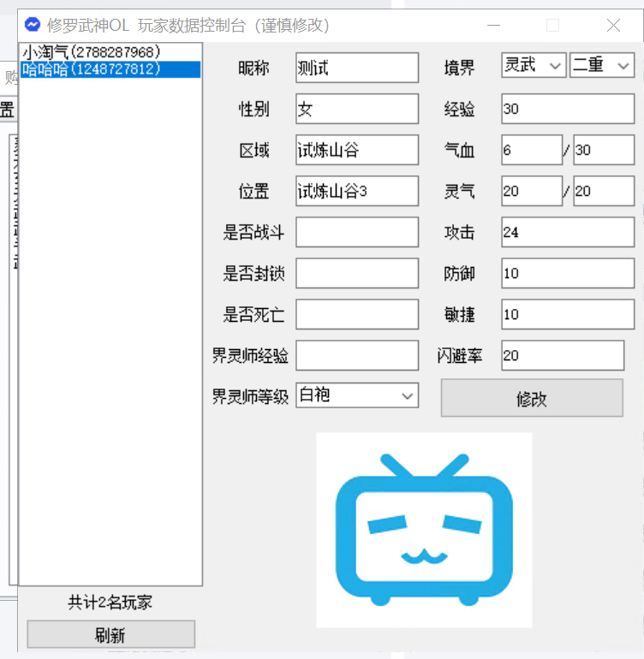Click the 是否死亡 text field
Screen dimensions: 644x659
[357, 314]
